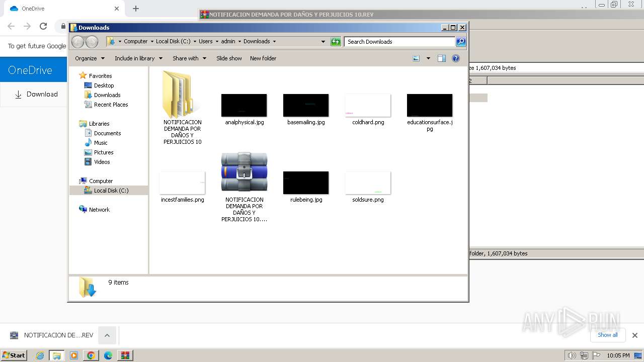644x362 pixels.
Task: Click the Downloads breadcrumb segment
Action: [257, 41]
